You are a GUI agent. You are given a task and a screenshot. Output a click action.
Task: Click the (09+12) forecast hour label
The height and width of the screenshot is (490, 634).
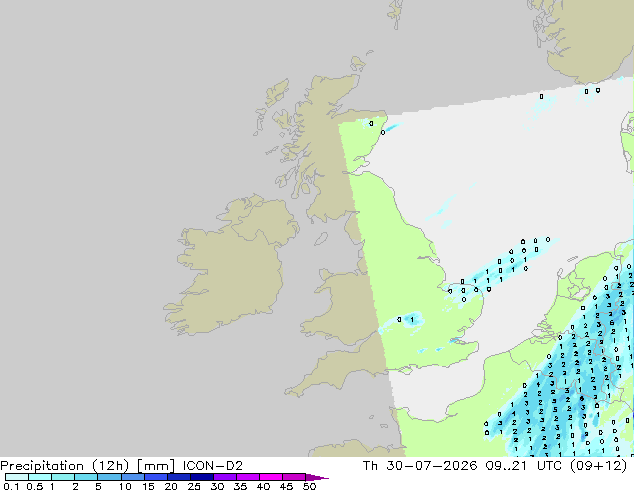(599, 466)
